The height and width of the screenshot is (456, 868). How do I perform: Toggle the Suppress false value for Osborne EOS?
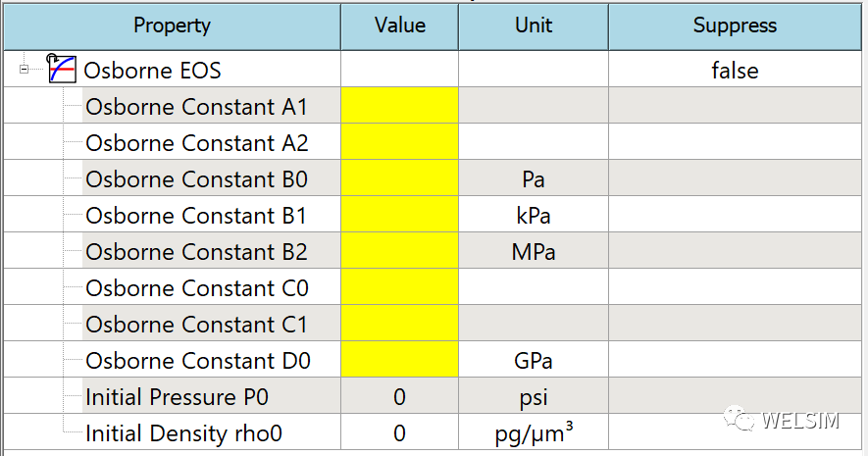click(736, 70)
